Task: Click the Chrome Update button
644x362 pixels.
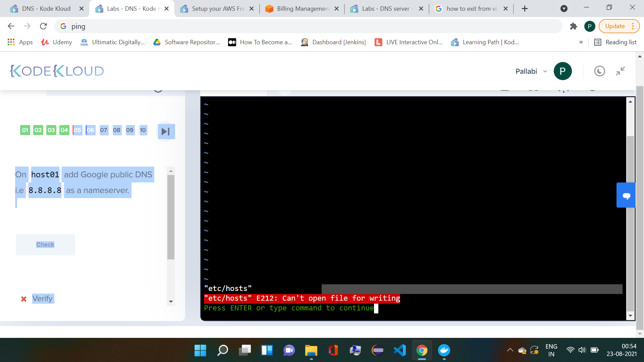Action: click(615, 26)
